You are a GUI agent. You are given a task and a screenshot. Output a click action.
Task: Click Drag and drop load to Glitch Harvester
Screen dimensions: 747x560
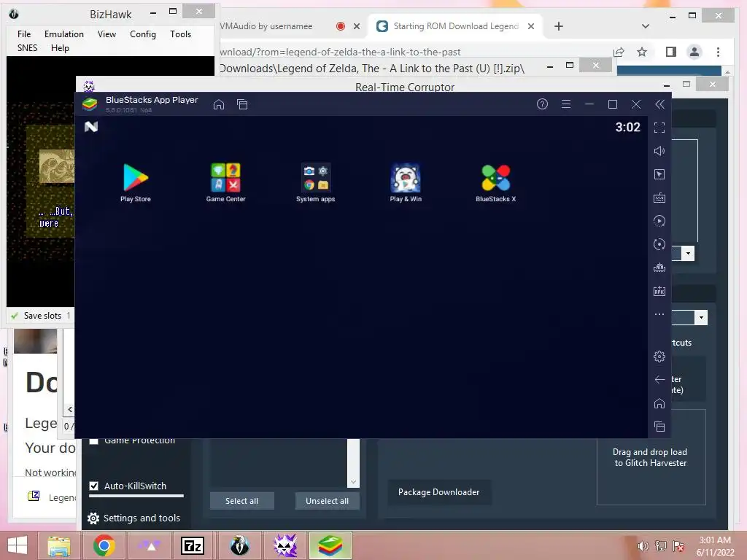pos(651,457)
